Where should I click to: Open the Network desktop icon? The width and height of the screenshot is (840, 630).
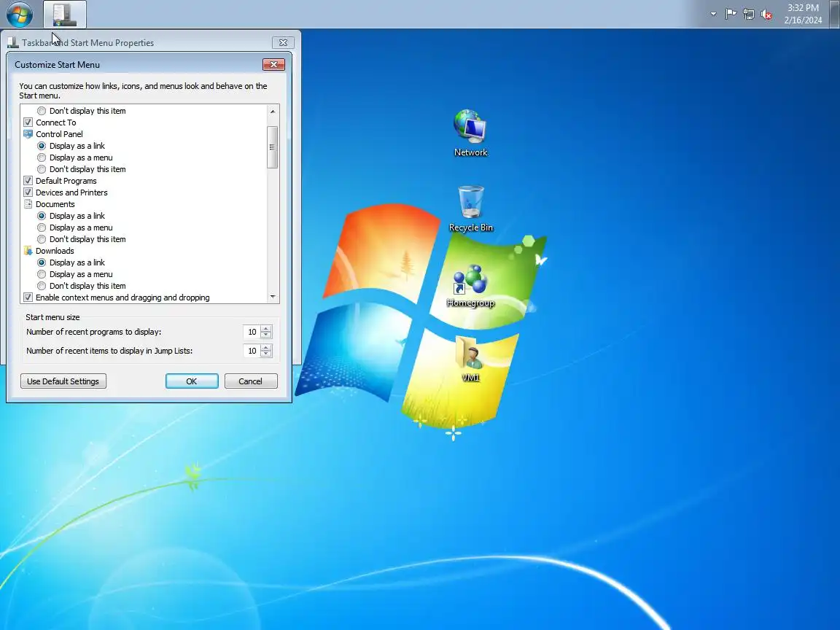pos(470,133)
